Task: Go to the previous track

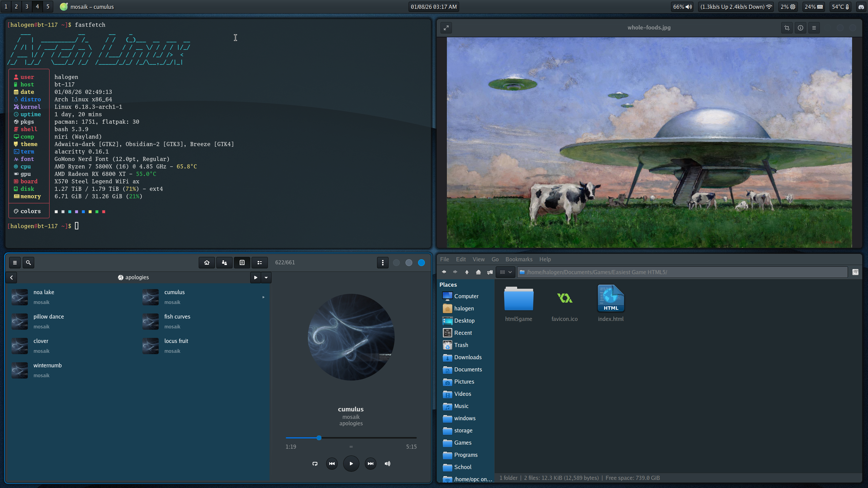Action: click(x=332, y=464)
